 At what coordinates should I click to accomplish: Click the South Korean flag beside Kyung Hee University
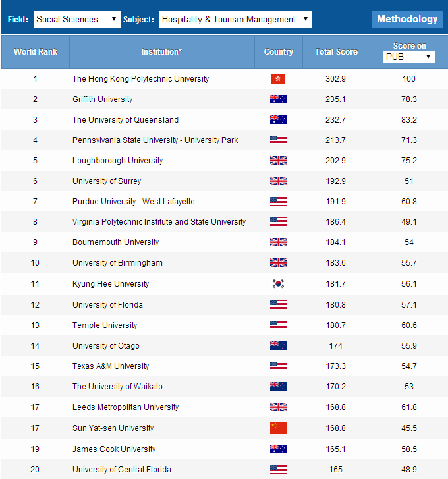[x=278, y=284]
